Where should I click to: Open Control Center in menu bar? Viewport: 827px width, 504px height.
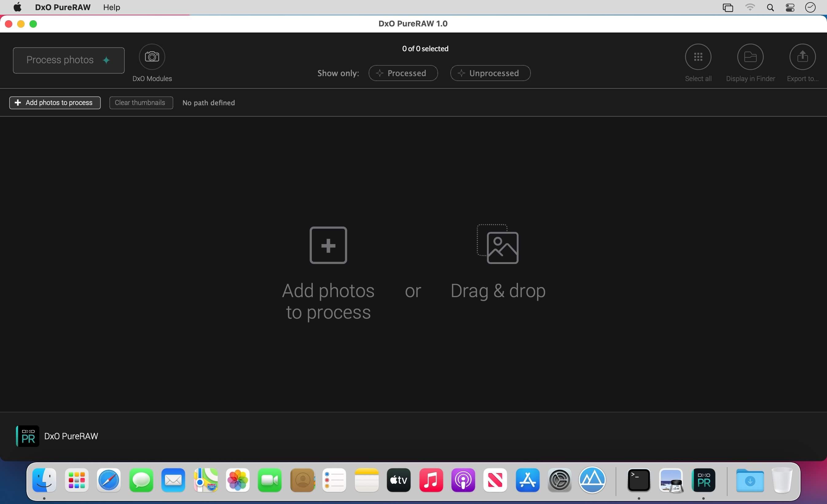[790, 7]
